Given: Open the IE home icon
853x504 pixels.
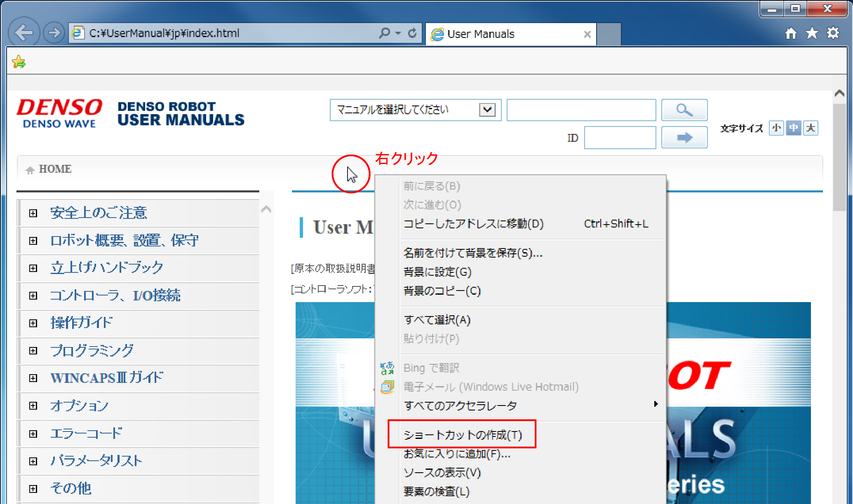Looking at the screenshot, I should point(790,33).
